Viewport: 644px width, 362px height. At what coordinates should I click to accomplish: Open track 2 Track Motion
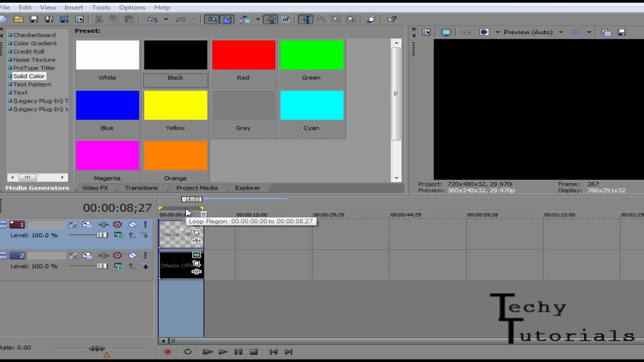pyautogui.click(x=87, y=256)
